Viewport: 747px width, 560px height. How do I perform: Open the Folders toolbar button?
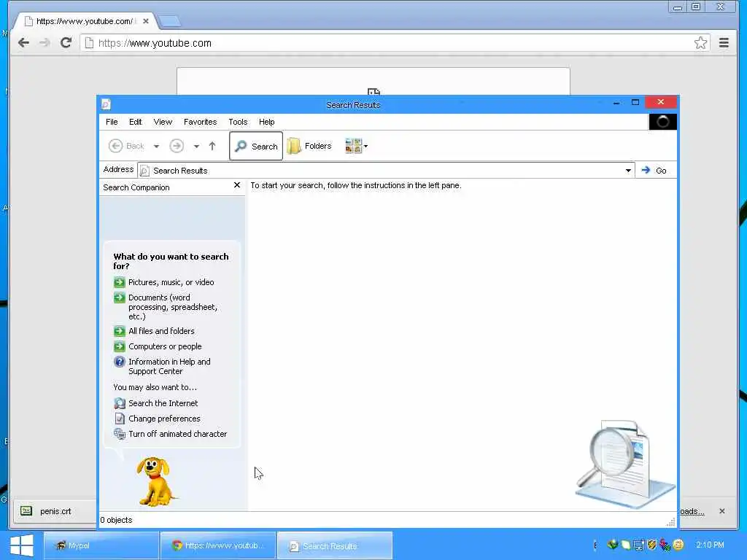(x=309, y=146)
